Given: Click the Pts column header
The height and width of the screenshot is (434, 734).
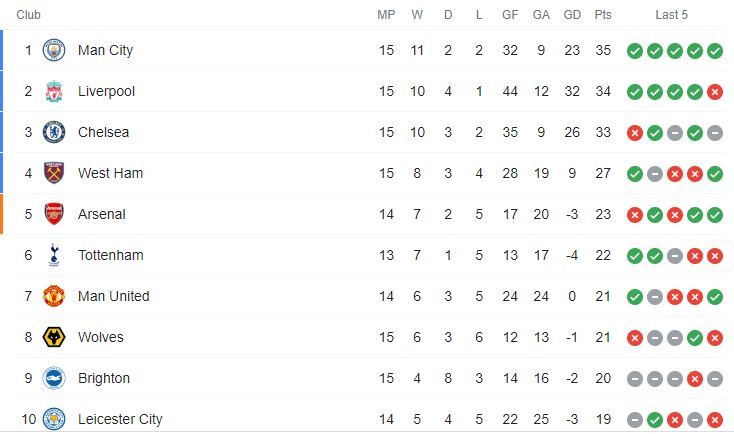Looking at the screenshot, I should pyautogui.click(x=603, y=15).
